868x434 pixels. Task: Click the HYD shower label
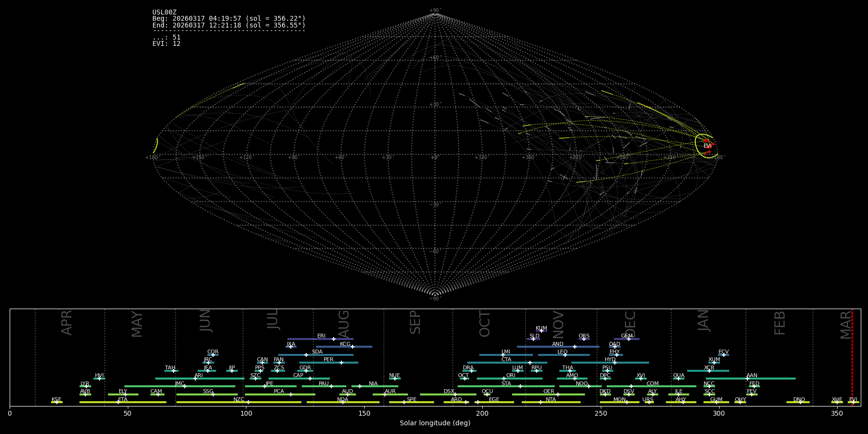(x=610, y=359)
